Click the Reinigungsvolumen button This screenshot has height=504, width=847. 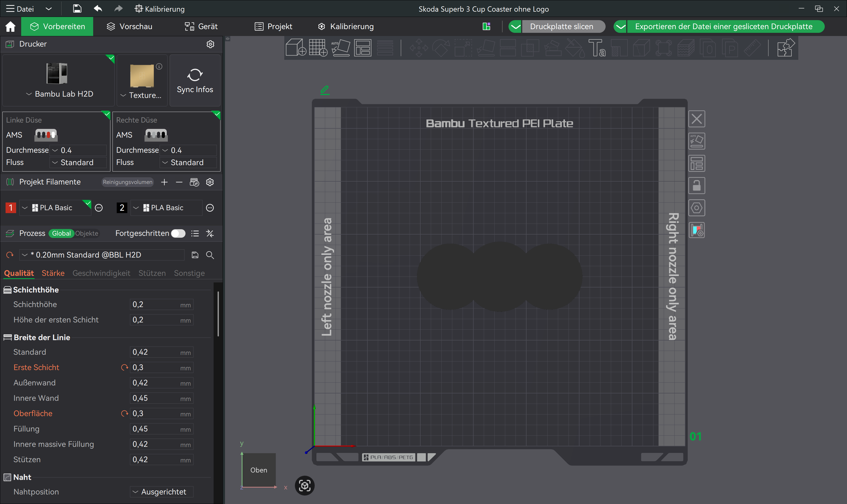128,182
